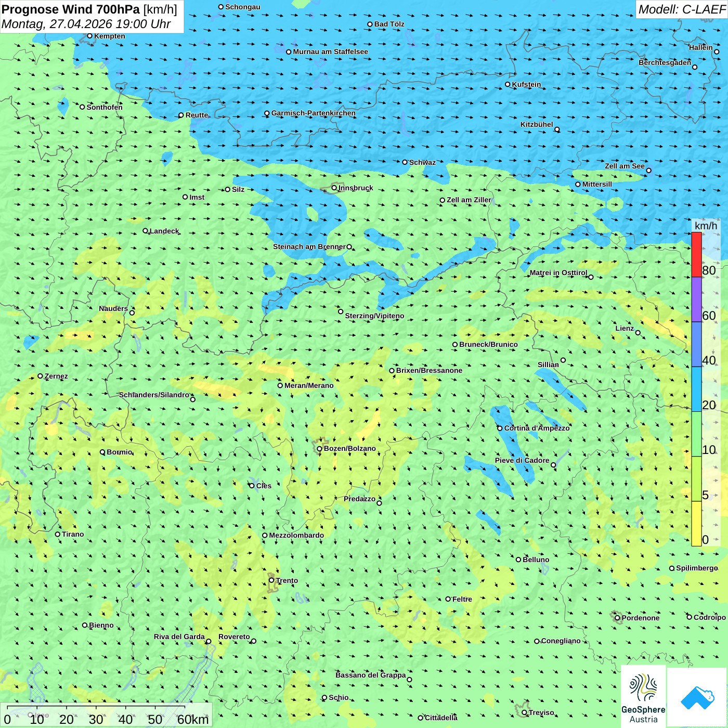The width and height of the screenshot is (728, 728).
Task: Click the 'Berchtesgaden' label
Action: point(665,62)
